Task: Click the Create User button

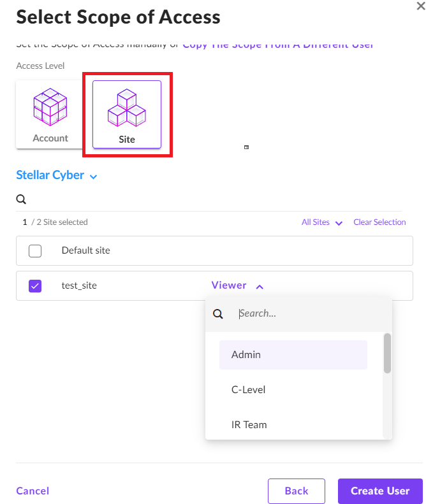Action: point(380,491)
